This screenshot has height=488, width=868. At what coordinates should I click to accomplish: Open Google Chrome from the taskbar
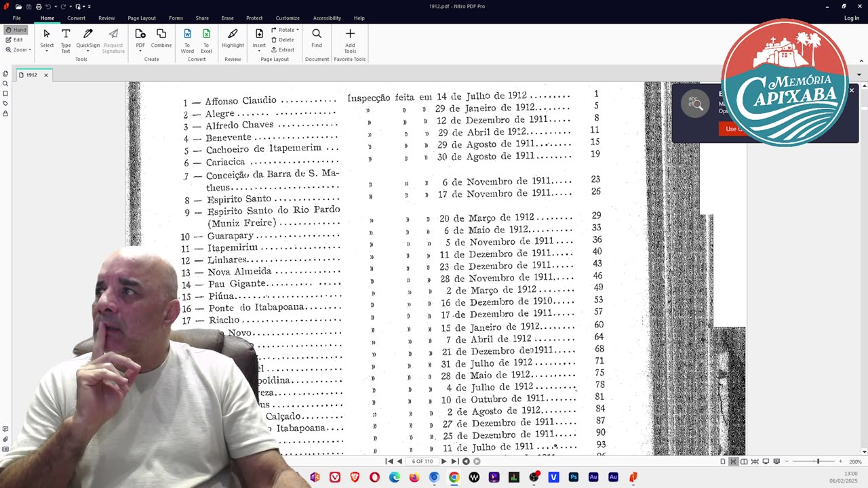[454, 477]
